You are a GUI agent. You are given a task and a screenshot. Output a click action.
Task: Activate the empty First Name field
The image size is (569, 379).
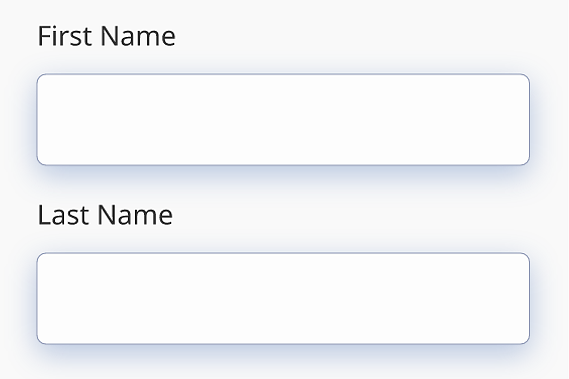pyautogui.click(x=283, y=119)
